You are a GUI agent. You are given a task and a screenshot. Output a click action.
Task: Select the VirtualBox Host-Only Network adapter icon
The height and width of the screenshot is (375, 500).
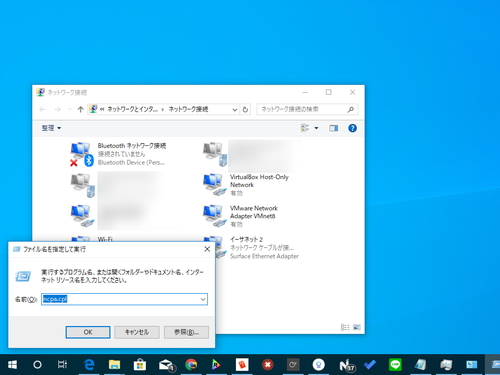[215, 184]
